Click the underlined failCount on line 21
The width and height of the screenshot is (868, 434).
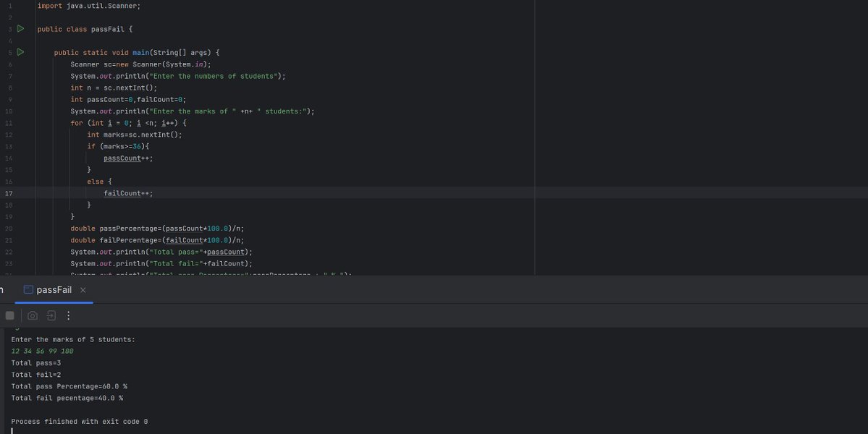tap(183, 239)
